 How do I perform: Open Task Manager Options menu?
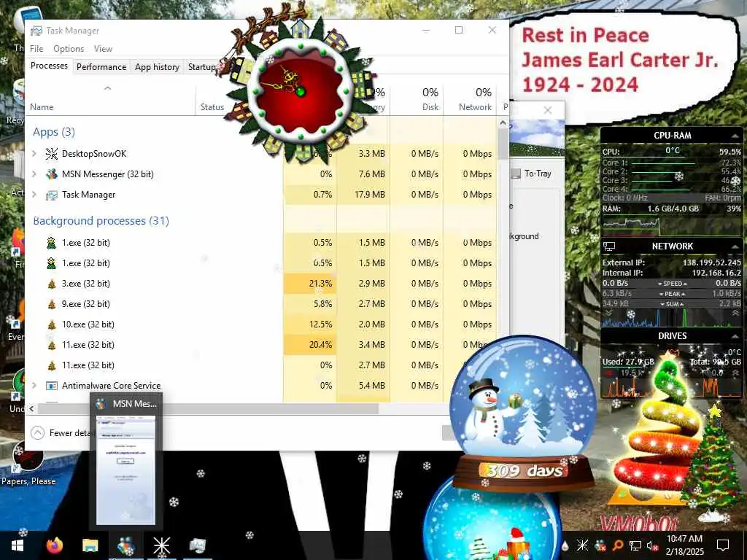(69, 49)
